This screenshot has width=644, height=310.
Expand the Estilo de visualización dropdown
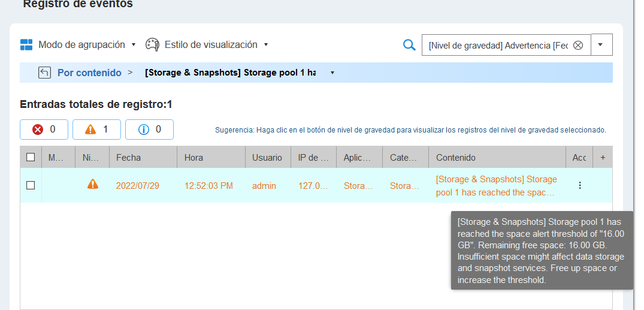coord(265,45)
